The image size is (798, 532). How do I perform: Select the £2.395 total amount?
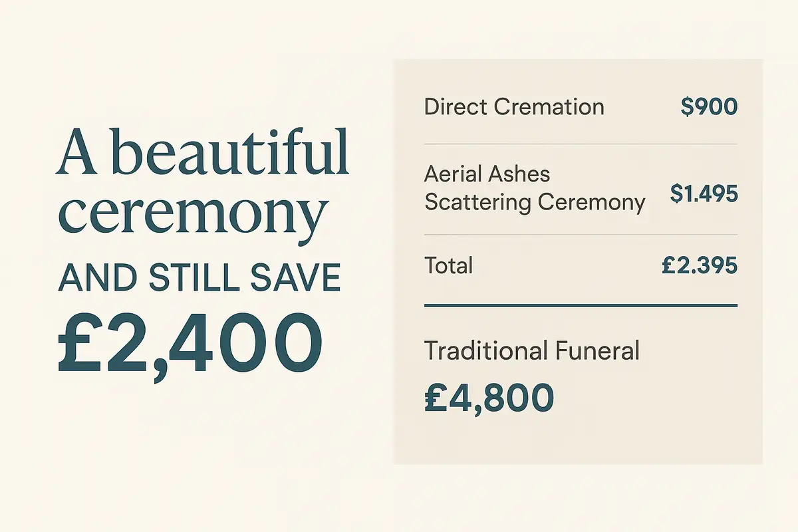[x=700, y=265]
